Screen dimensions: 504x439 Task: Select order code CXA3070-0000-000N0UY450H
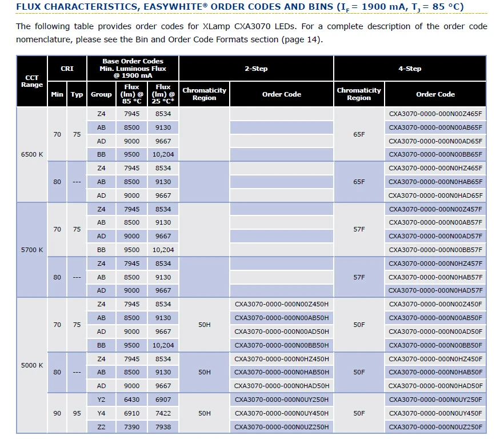pyautogui.click(x=282, y=413)
